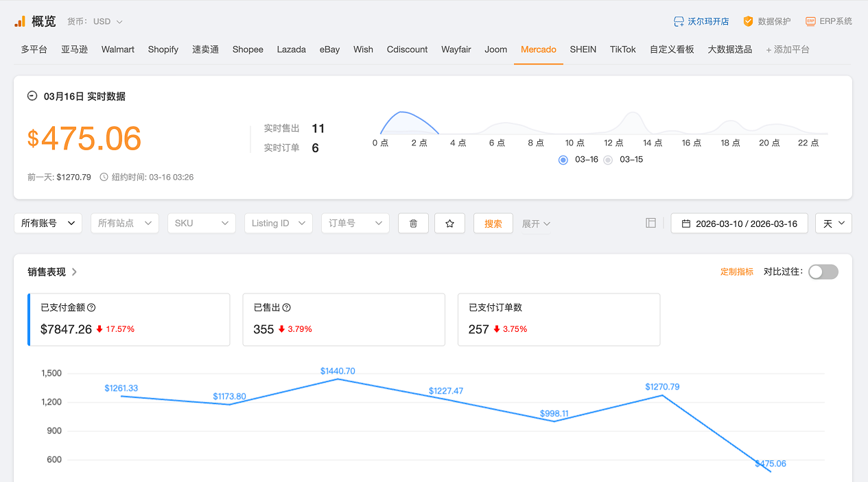Click the collapse icon beside 03月16日 实时数据
The width and height of the screenshot is (868, 482).
(32, 96)
